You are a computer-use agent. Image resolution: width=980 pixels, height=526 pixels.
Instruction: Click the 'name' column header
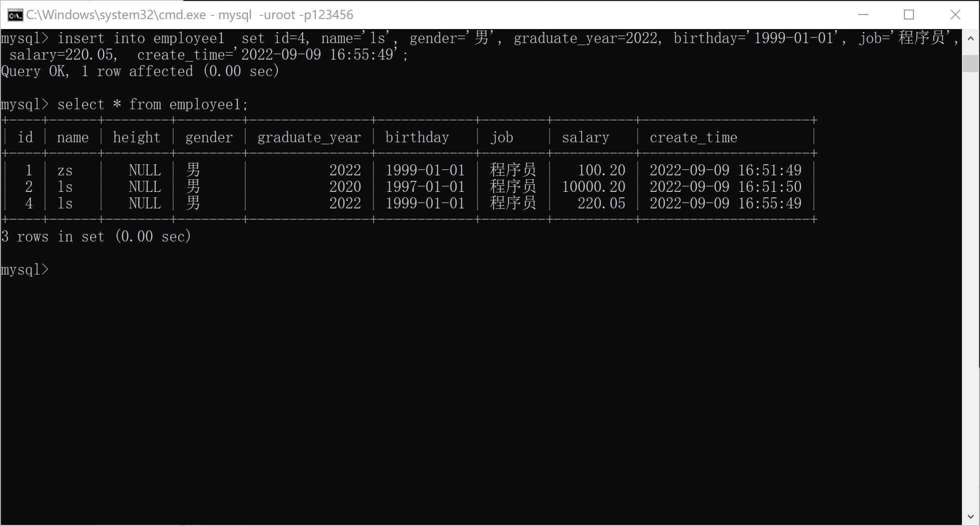[73, 137]
